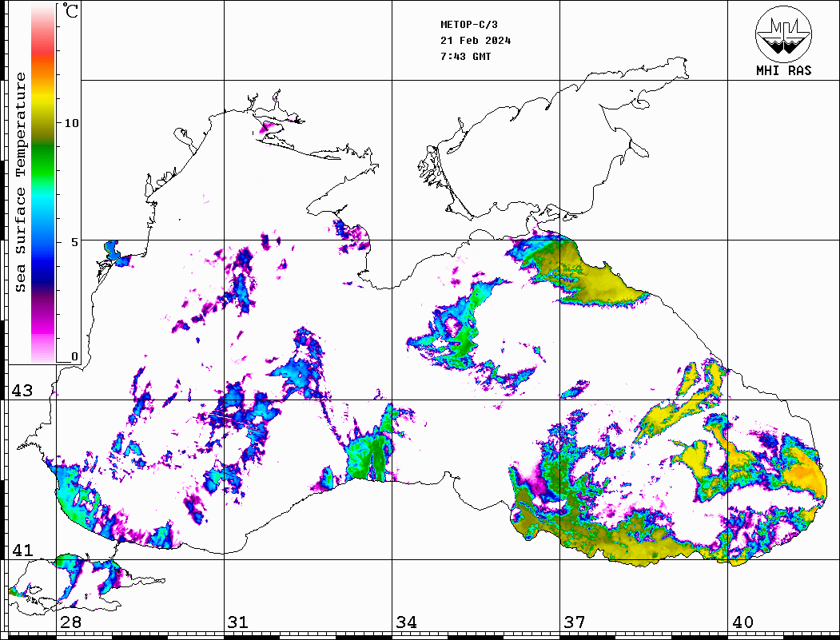This screenshot has height=640, width=840.
Task: Click the legend value "10"
Action: pyautogui.click(x=71, y=123)
